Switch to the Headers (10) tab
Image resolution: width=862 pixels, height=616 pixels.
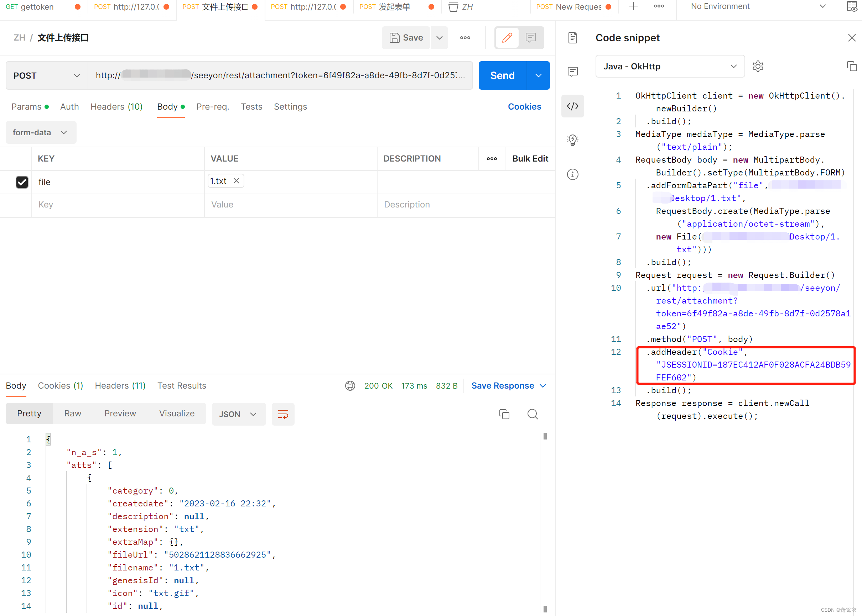click(x=116, y=107)
